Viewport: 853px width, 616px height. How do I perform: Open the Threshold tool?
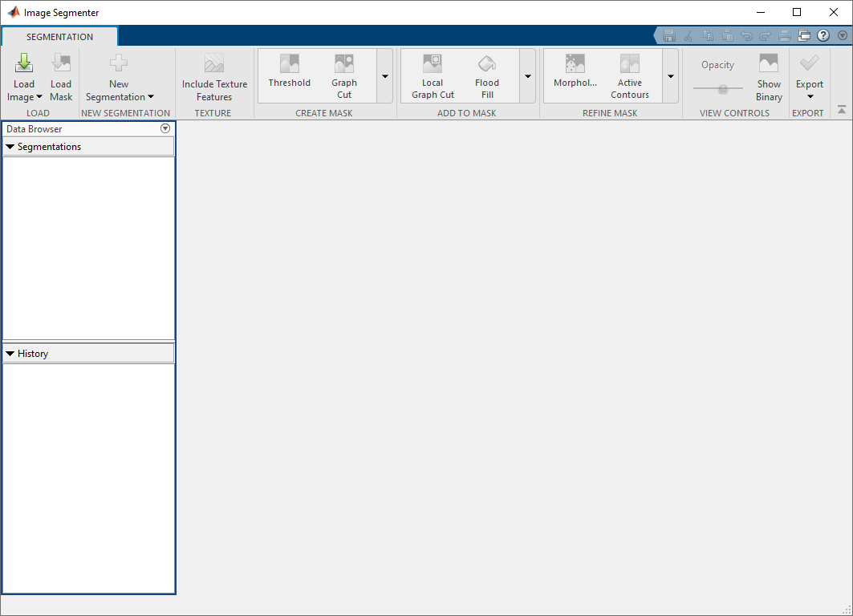tap(290, 71)
